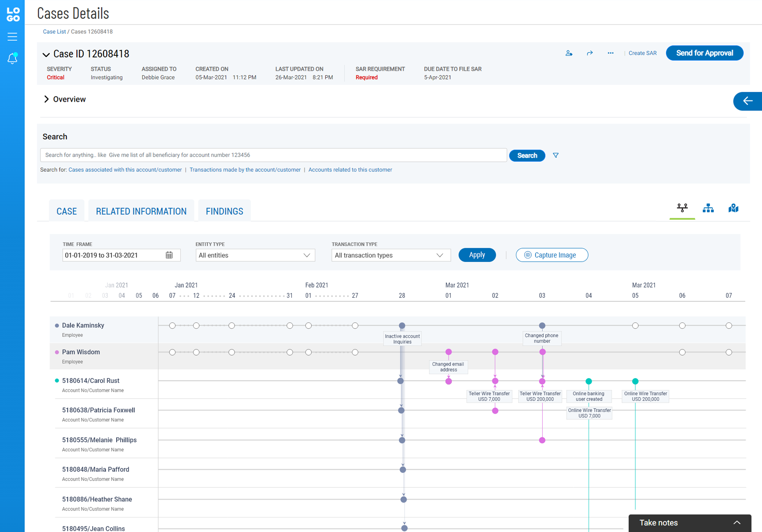Open the hamburger menu in the sidebar
The width and height of the screenshot is (762, 532).
12,37
